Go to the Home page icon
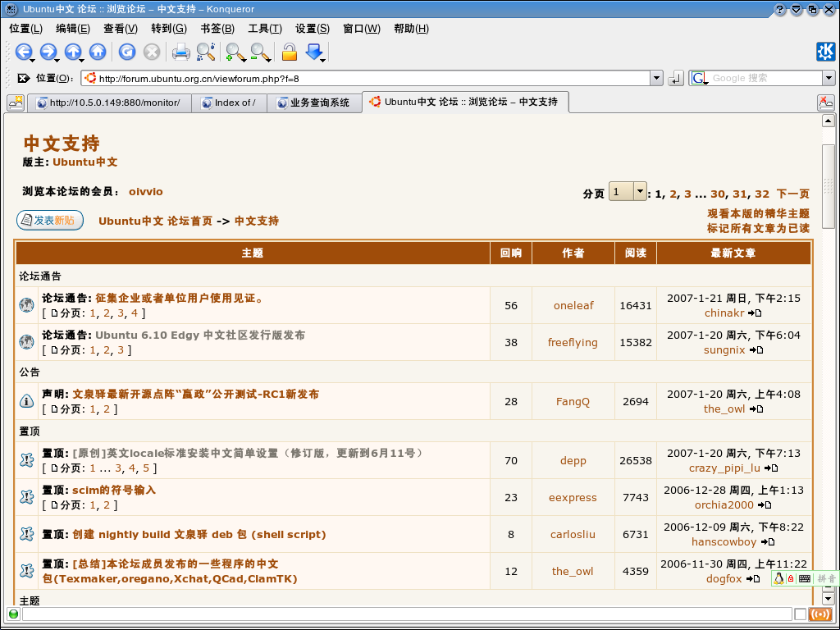Viewport: 840px width, 630px height. pyautogui.click(x=98, y=52)
